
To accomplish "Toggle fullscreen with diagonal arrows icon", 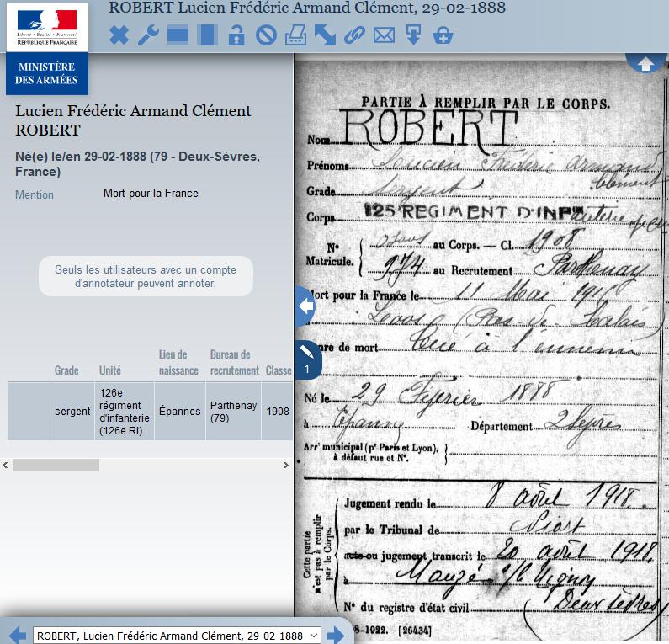I will (x=325, y=35).
